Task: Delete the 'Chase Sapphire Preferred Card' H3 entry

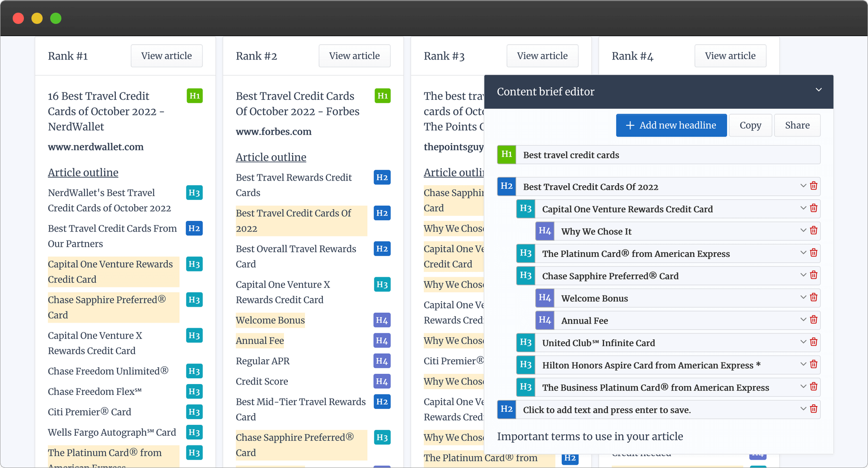Action: pos(814,275)
